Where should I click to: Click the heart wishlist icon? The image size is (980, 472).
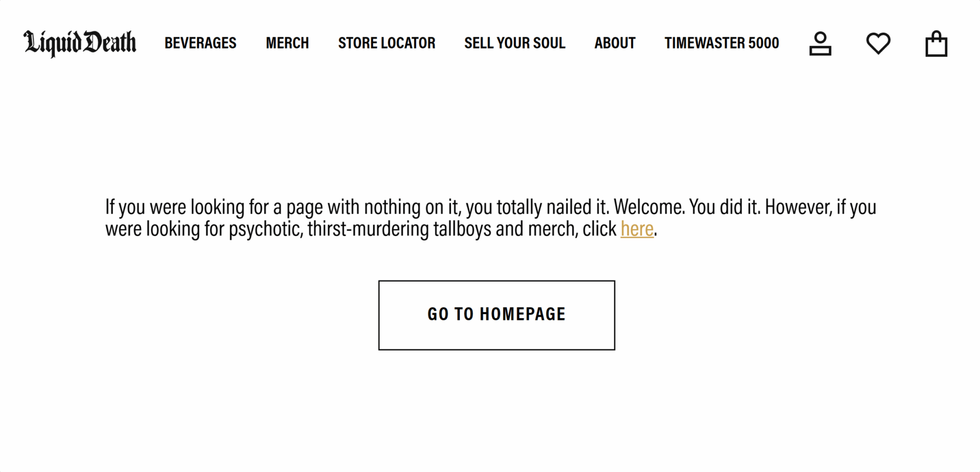[878, 44]
